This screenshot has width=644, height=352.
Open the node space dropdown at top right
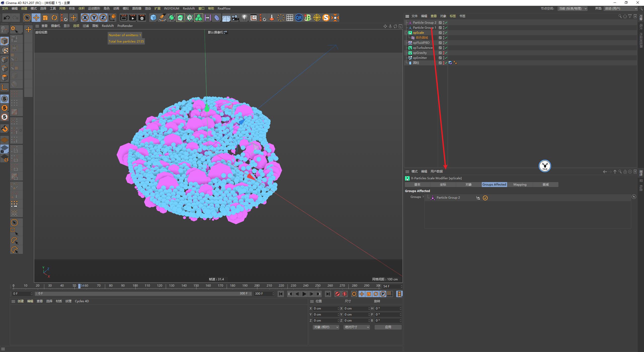tap(573, 8)
